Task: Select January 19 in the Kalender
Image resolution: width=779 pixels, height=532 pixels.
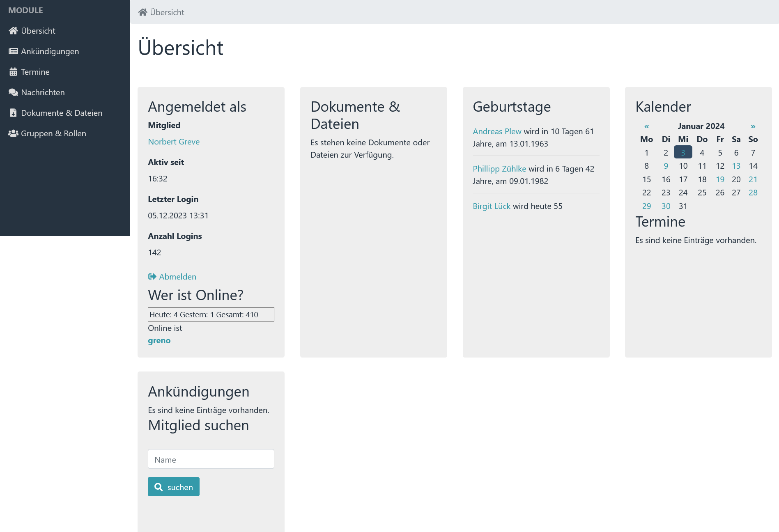Action: 720,179
